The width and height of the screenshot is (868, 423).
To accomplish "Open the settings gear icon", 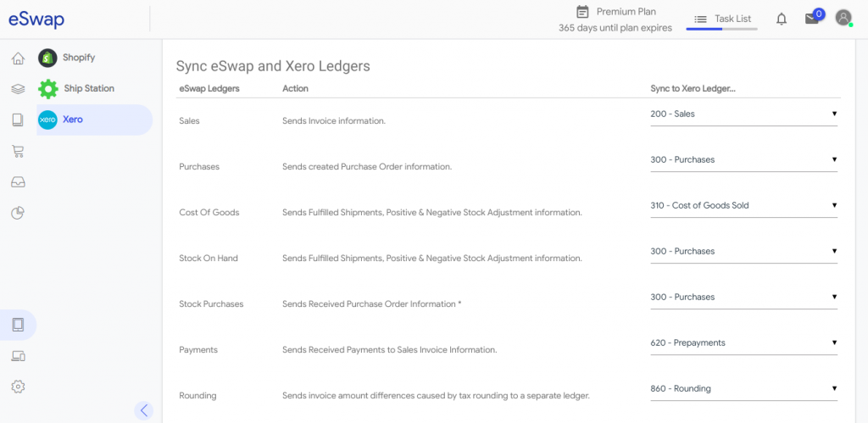I will pos(18,387).
